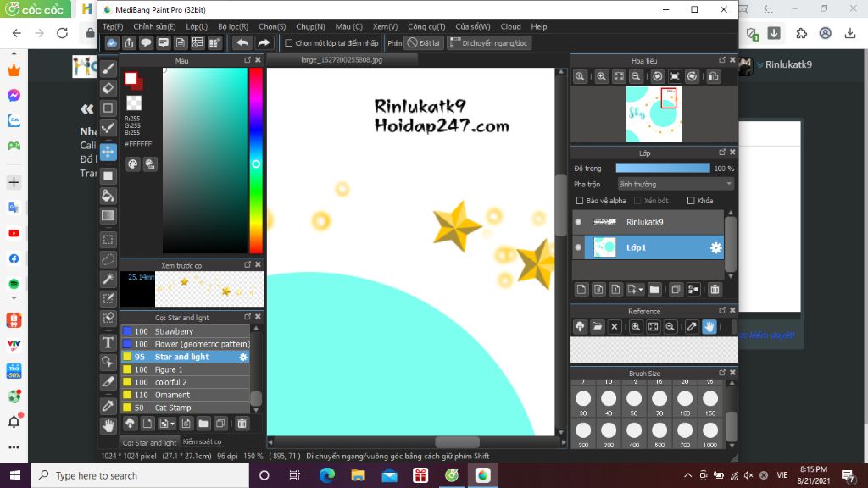Open the Tệp(F) menu

113,26
